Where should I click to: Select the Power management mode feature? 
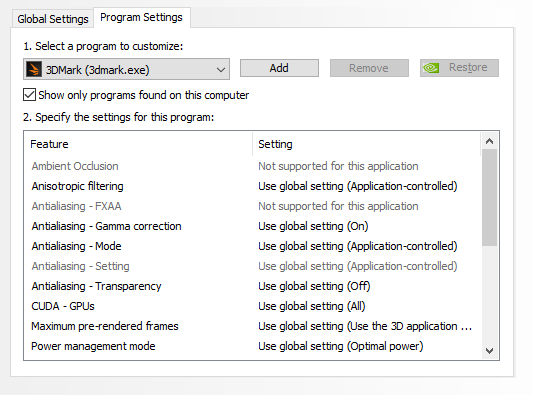click(x=93, y=346)
